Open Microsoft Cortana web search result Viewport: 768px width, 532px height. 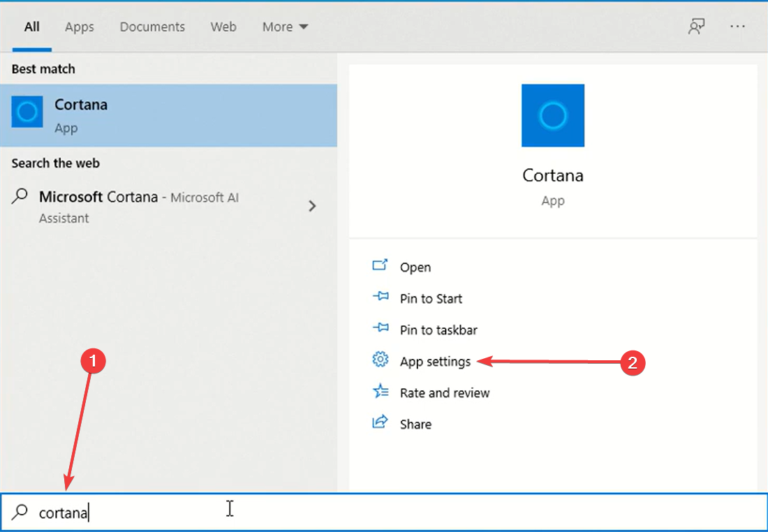[x=168, y=206]
